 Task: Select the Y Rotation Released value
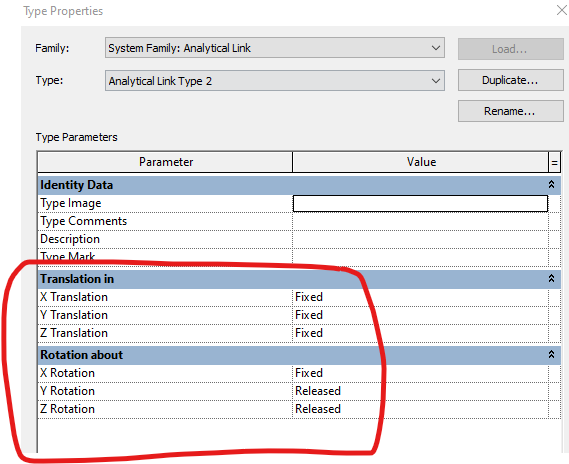point(420,391)
